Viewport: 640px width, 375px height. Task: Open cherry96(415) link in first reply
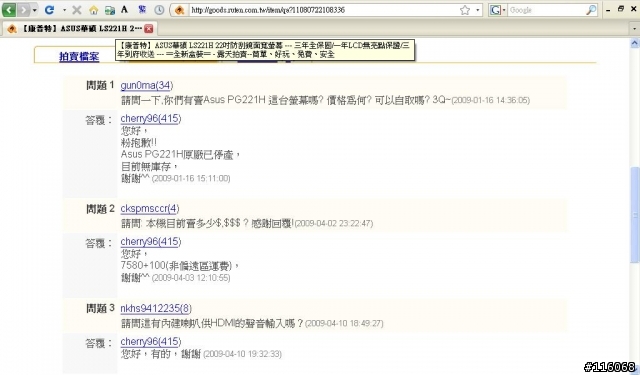tap(151, 118)
